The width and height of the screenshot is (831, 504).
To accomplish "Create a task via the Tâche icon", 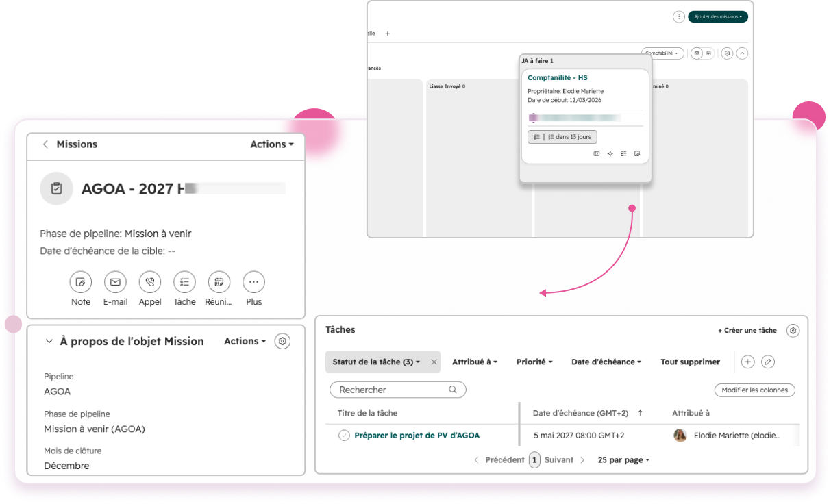I will coord(184,282).
